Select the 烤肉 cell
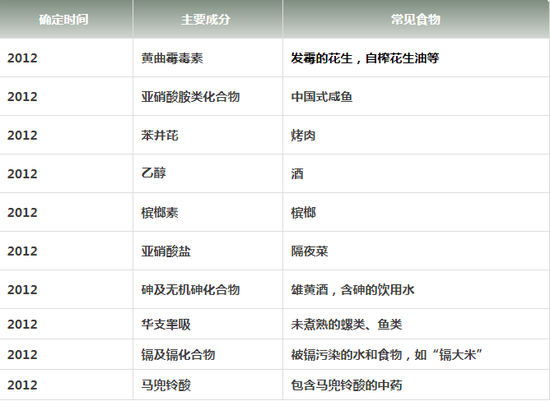The width and height of the screenshot is (550, 401). pyautogui.click(x=416, y=135)
